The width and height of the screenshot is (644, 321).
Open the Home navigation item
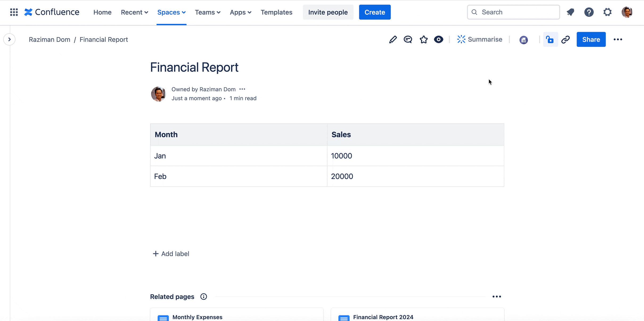pyautogui.click(x=102, y=12)
